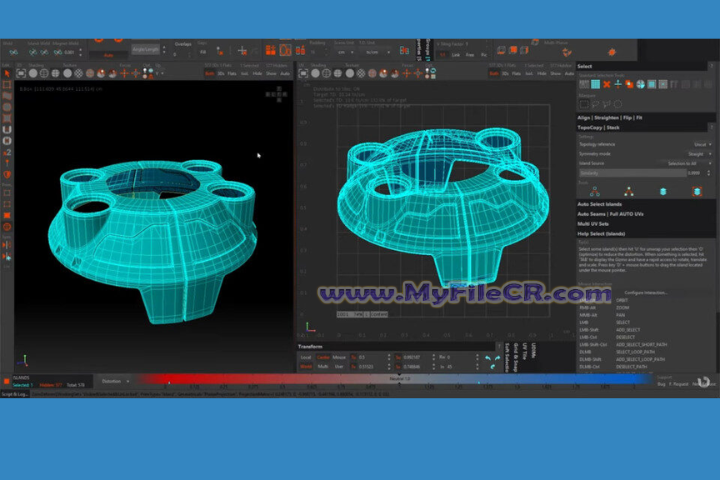Screen dimensions: 720x480
Task: Click the pie-sphere icon in Select panel
Action: click(x=641, y=85)
